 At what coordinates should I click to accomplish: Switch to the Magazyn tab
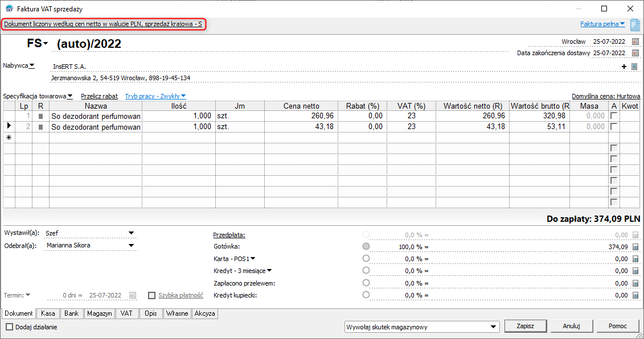coord(99,313)
